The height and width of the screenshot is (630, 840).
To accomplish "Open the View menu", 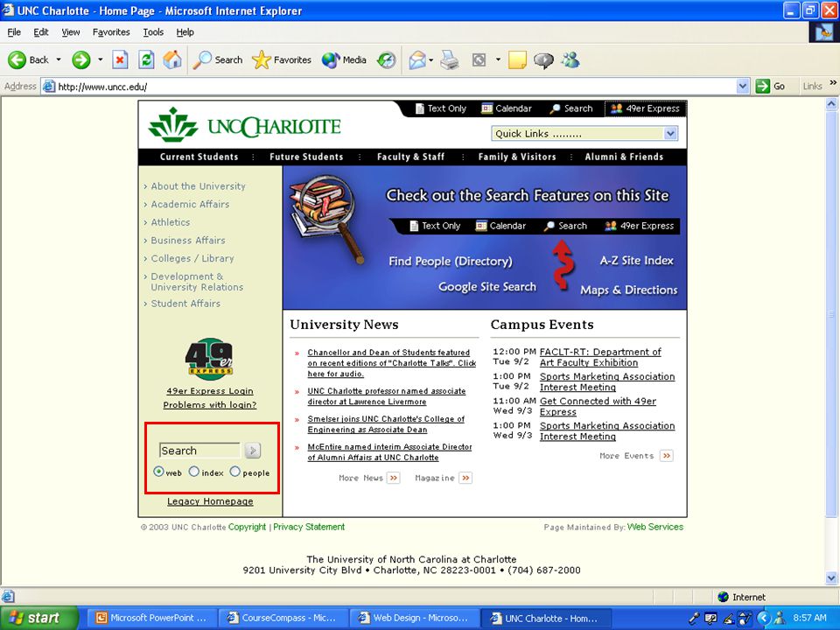I will point(71,32).
